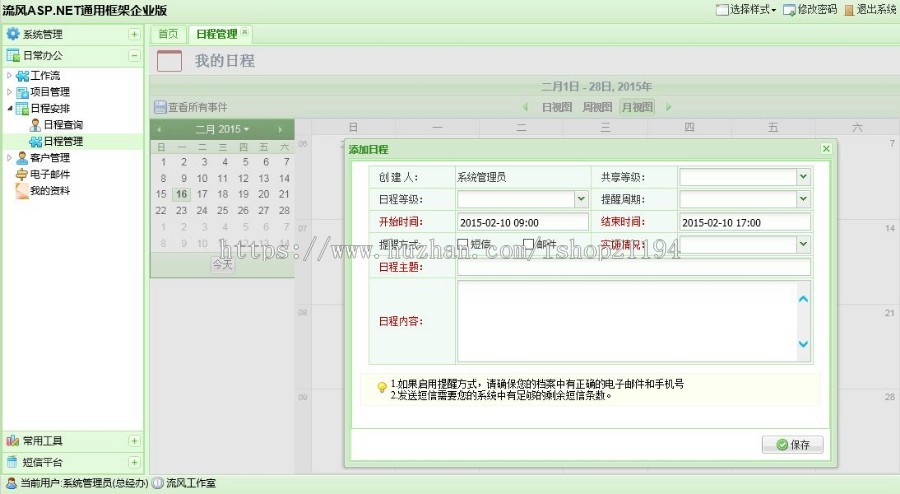Viewport: 900px width, 494px height.
Task: Open the 二月 2015 month picker
Action: (x=222, y=130)
